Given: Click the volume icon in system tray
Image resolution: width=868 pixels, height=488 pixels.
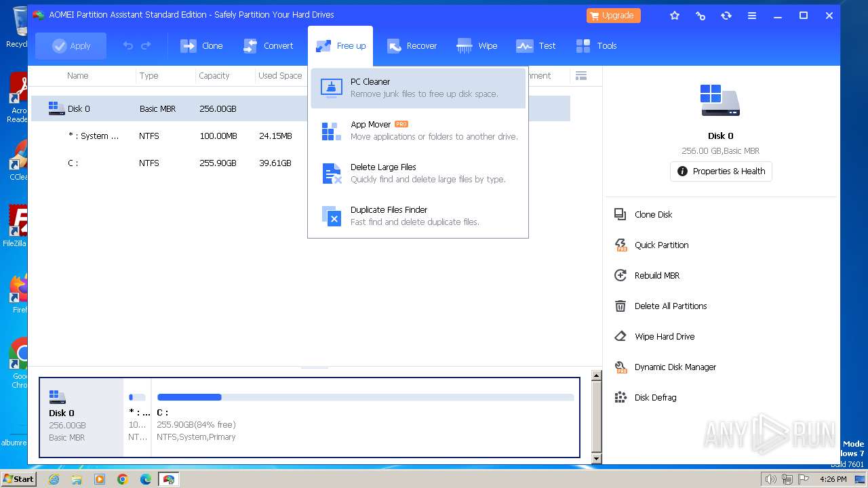Looking at the screenshot, I should [x=770, y=479].
